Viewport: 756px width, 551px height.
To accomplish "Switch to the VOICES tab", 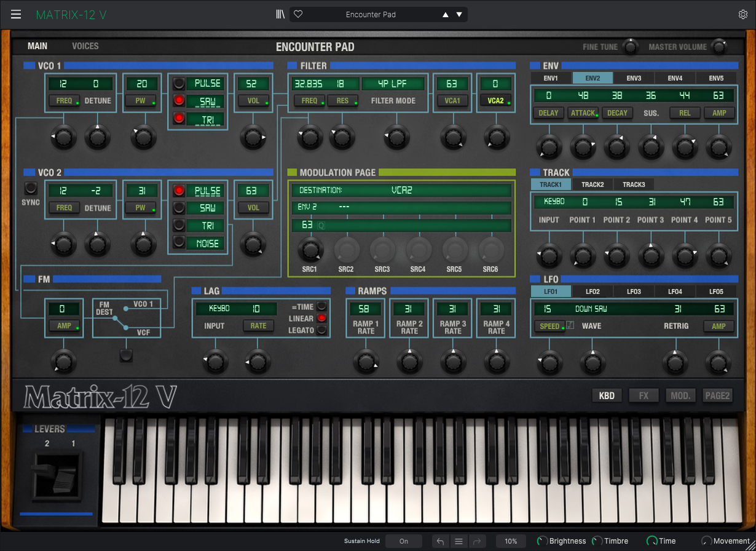I will (85, 46).
